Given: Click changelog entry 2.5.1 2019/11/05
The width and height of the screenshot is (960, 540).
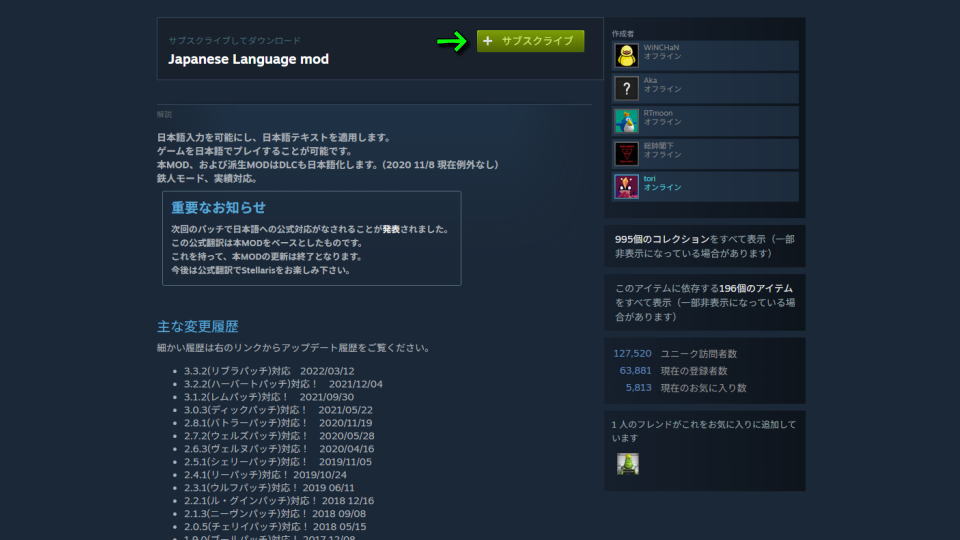Looking at the screenshot, I should (277, 462).
